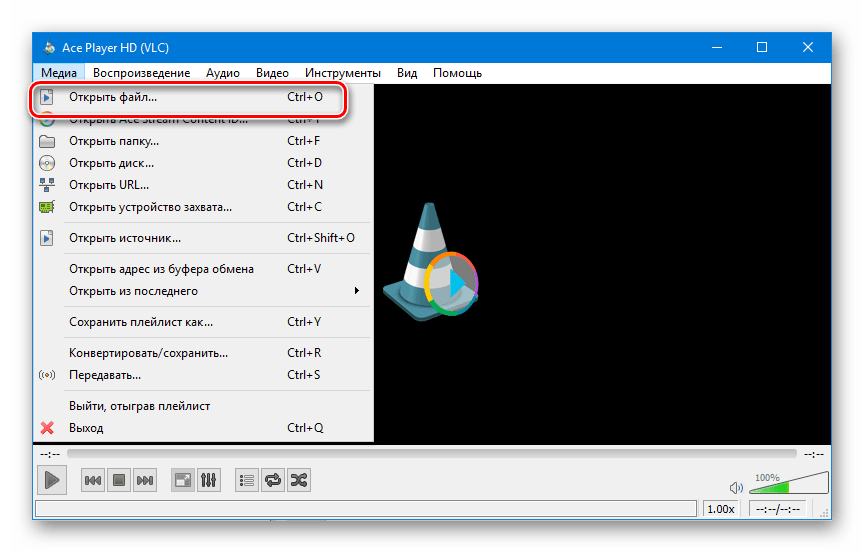Choose Открыть устройство захвата... entry
The image size is (864, 553).
pos(203,207)
